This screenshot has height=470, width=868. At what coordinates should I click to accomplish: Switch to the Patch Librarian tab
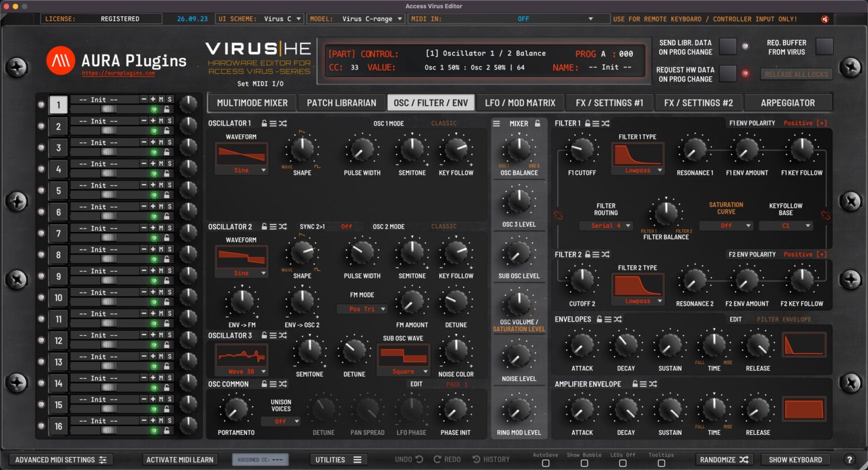pos(341,103)
